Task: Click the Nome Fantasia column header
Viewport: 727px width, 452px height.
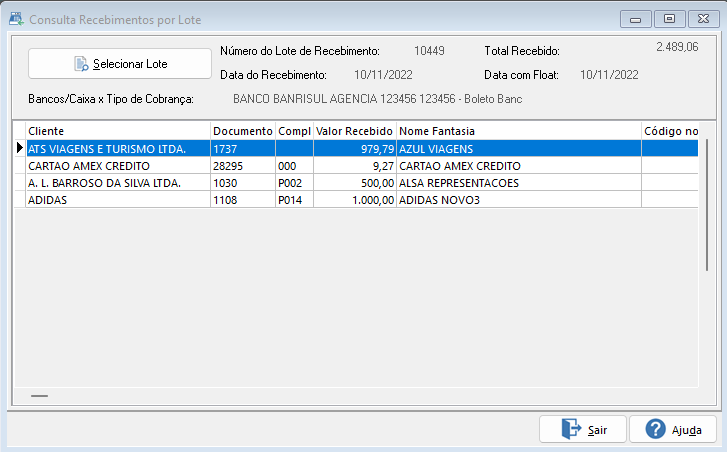Action: (519, 131)
